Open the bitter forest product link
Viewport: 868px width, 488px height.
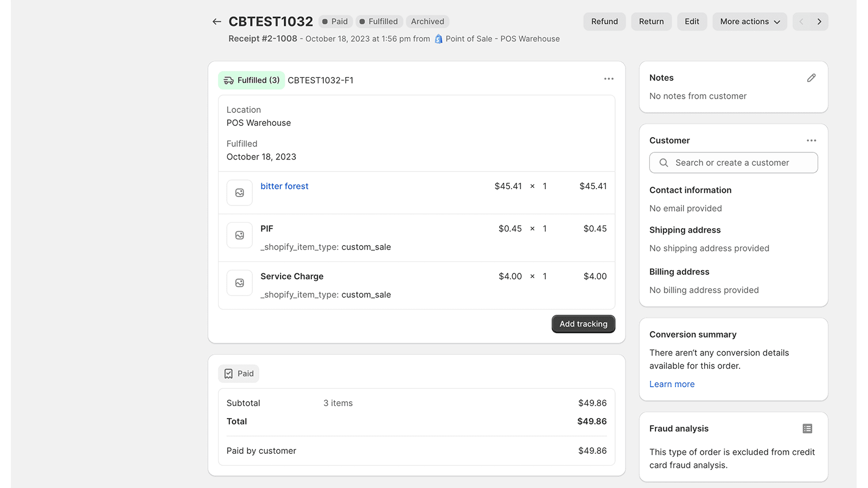(x=284, y=187)
